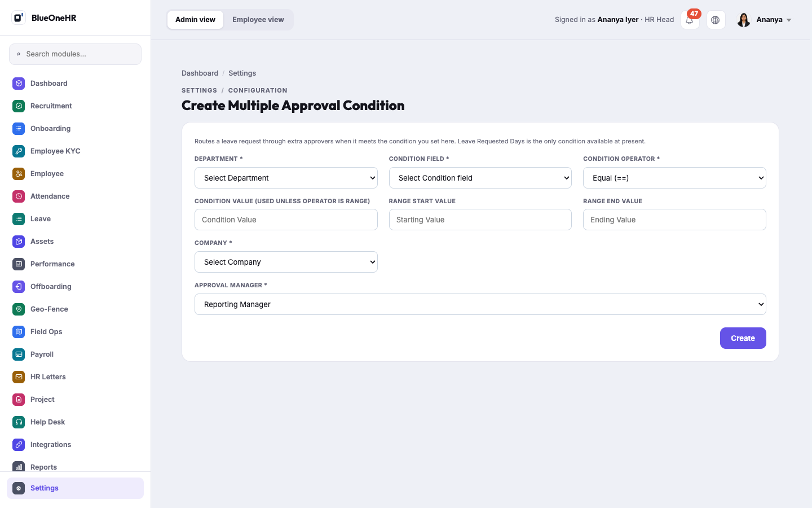Open the Select Condition field dropdown
Viewport: 812px width, 508px height.
(x=480, y=178)
